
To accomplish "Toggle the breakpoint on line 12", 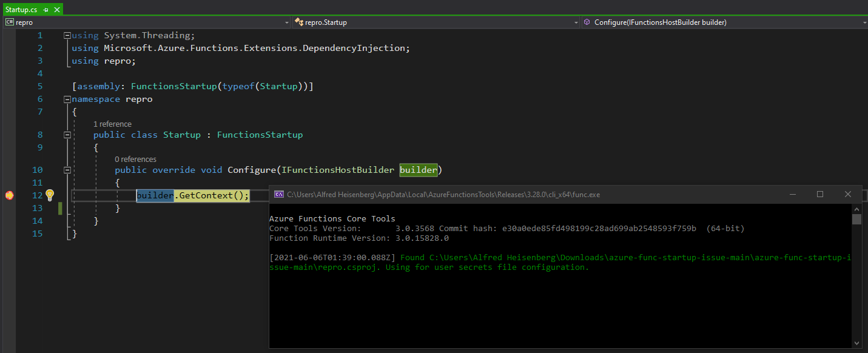I will coord(9,195).
